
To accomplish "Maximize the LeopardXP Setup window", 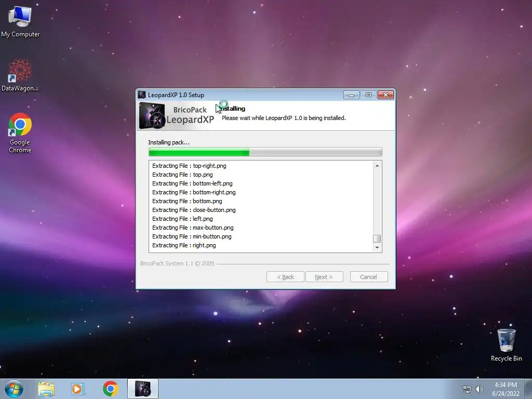I will click(x=368, y=95).
